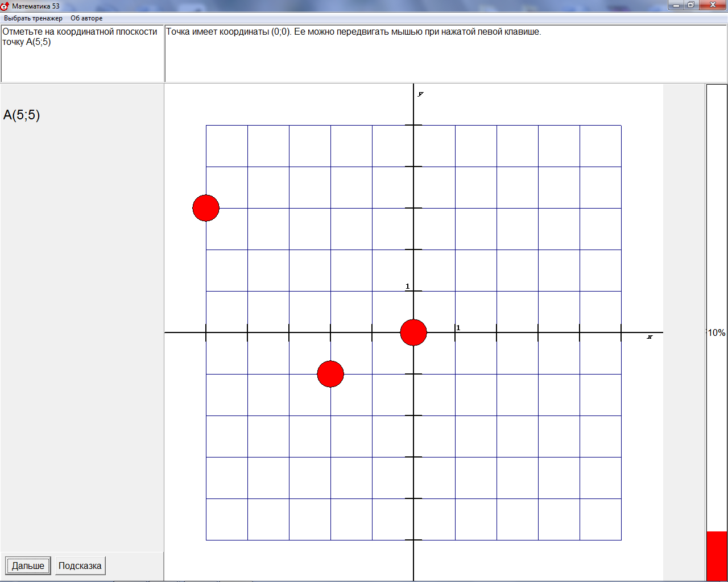Click the "Дальше" button
728x582 pixels.
pos(28,566)
